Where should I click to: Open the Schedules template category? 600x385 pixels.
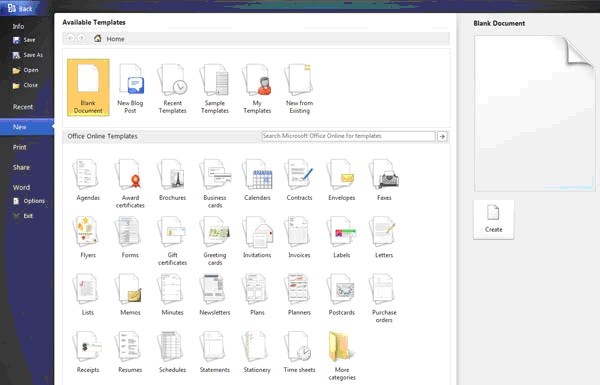[x=173, y=352]
